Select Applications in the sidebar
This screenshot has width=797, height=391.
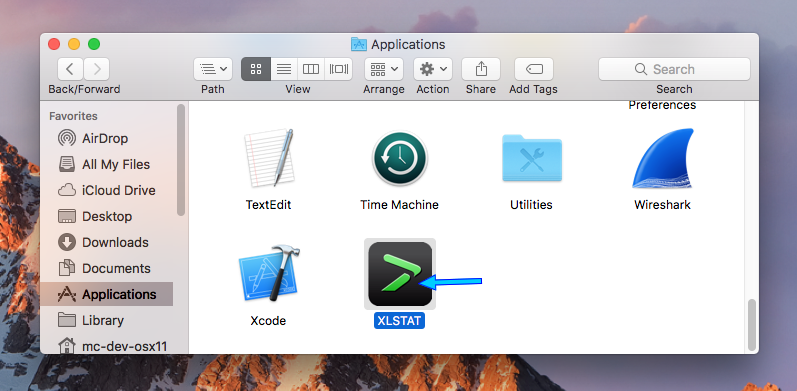107,294
